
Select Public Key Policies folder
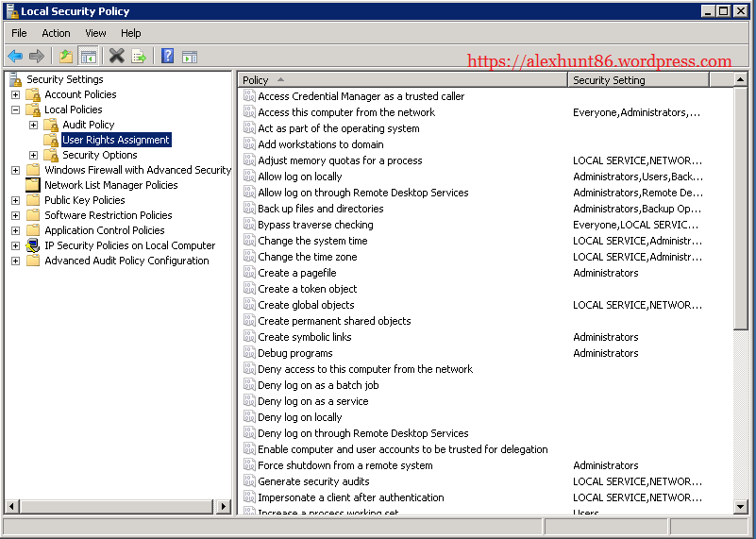(x=84, y=200)
